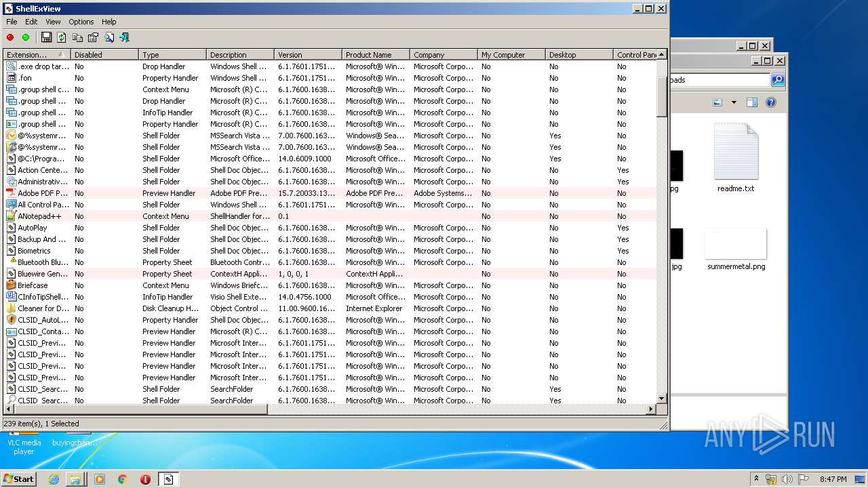Click Explorer preview pane icon

[x=751, y=102]
